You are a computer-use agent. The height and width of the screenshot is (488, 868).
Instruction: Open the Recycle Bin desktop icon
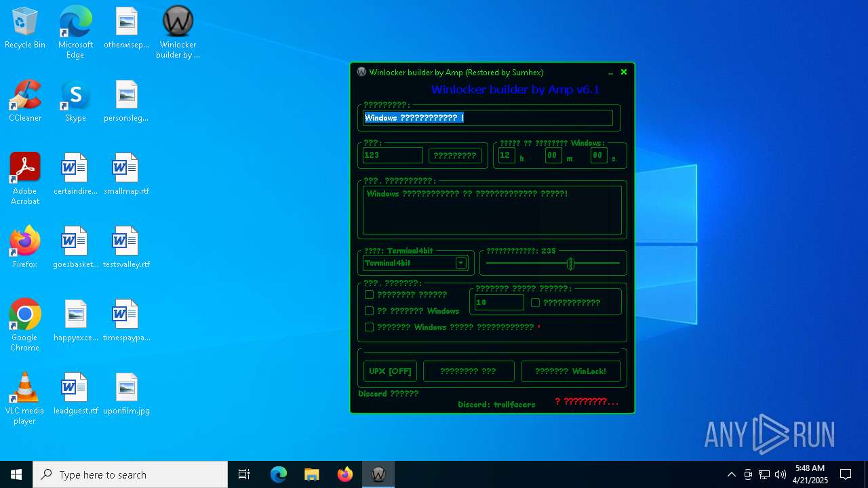pyautogui.click(x=25, y=28)
